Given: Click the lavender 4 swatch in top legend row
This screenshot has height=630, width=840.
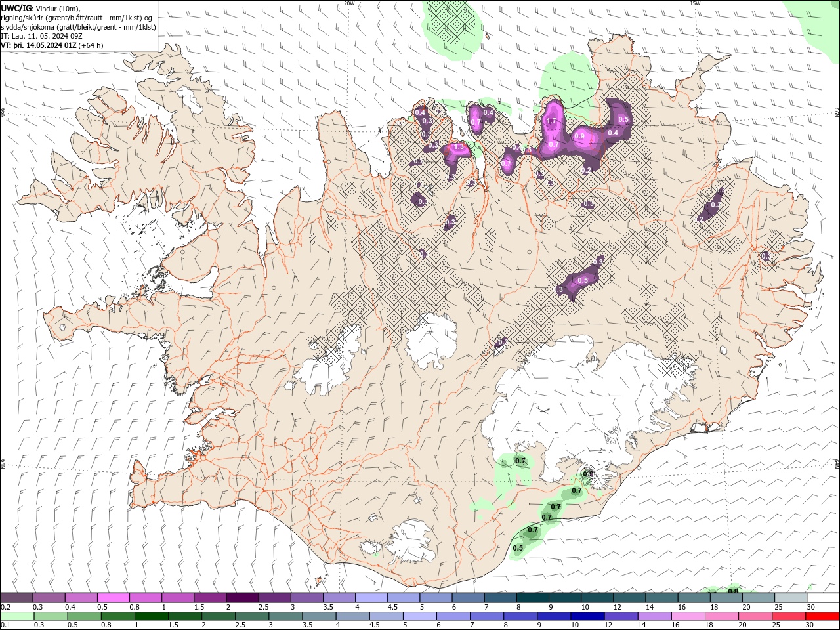Looking at the screenshot, I should (371, 597).
